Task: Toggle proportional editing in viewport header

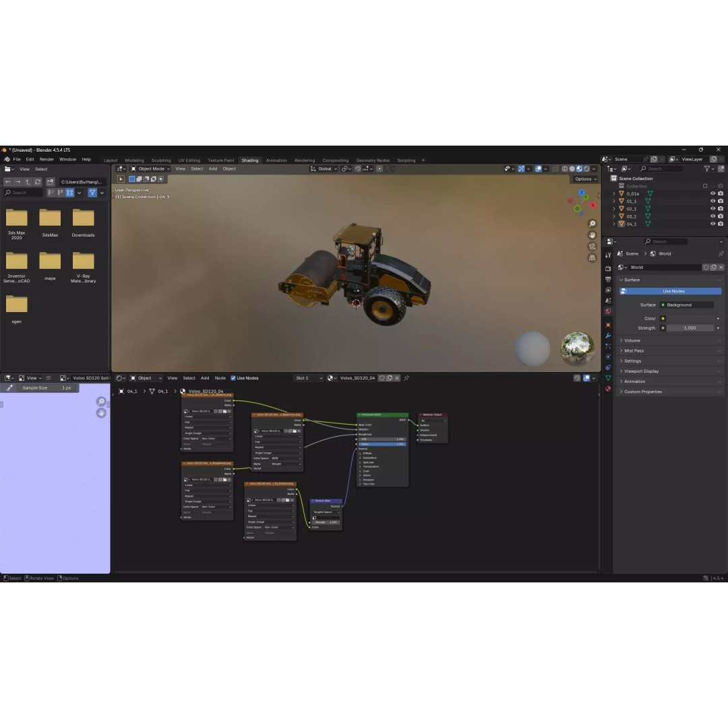Action: point(380,169)
